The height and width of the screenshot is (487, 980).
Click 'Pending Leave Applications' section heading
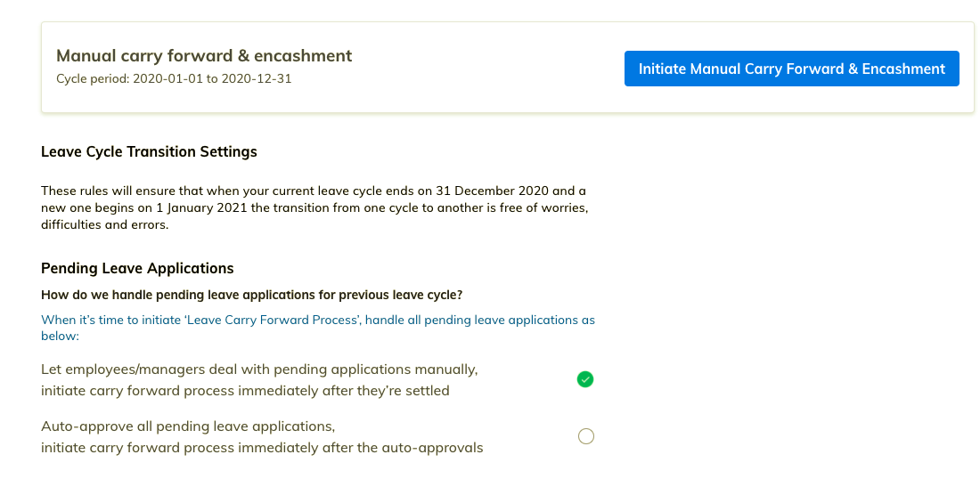tap(137, 269)
